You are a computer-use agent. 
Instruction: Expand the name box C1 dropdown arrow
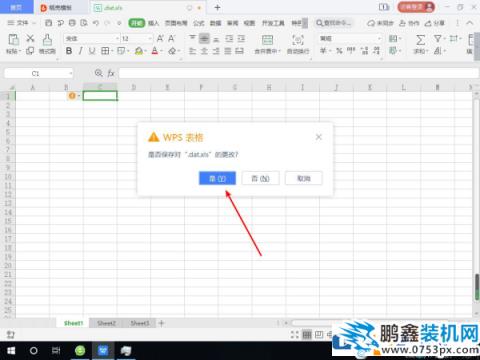point(70,73)
